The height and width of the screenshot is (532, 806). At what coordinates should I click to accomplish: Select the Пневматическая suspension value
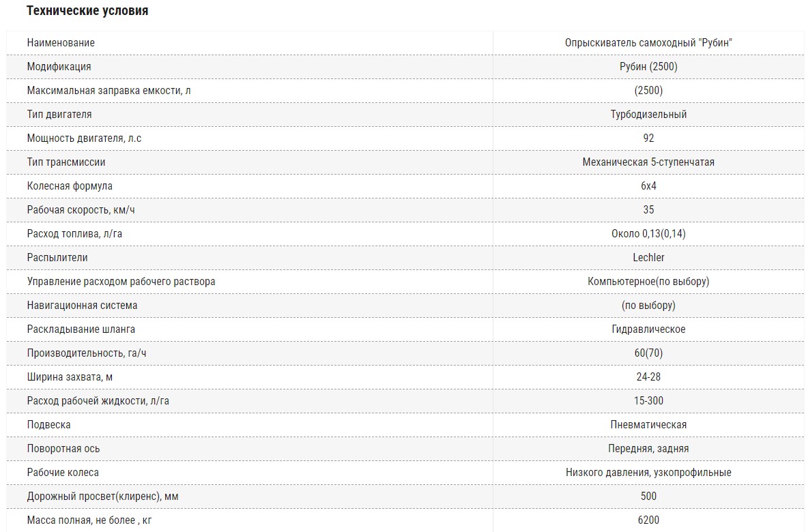[x=648, y=425]
